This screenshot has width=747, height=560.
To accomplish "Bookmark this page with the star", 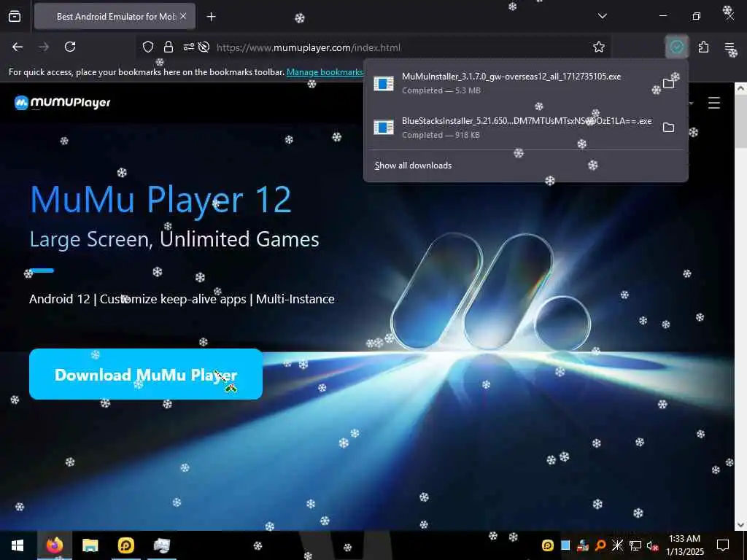I will [x=599, y=47].
